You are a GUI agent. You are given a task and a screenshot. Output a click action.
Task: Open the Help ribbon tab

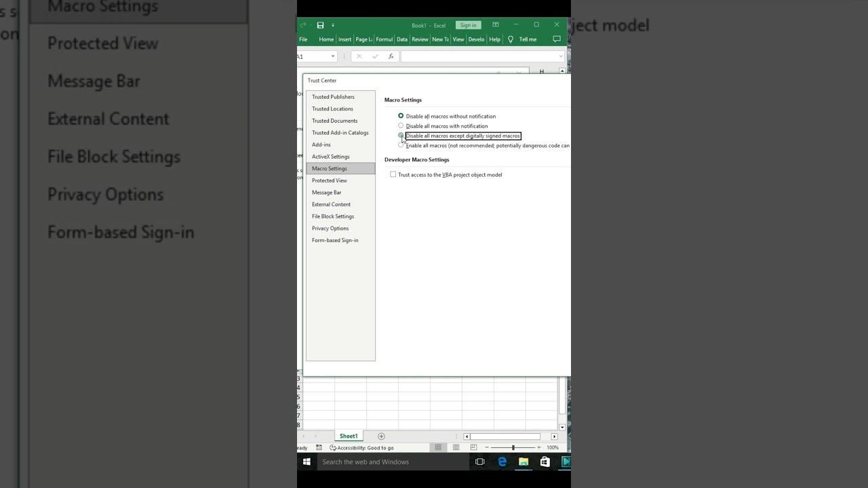tap(494, 39)
